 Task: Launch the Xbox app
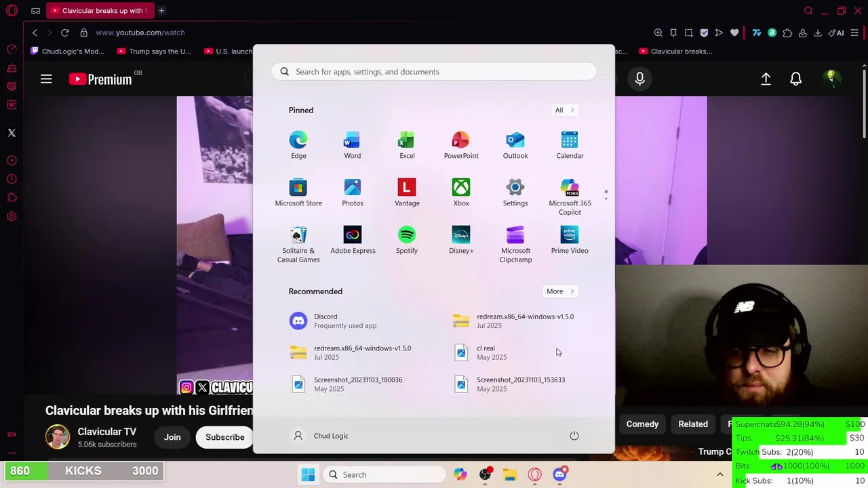coord(461,192)
